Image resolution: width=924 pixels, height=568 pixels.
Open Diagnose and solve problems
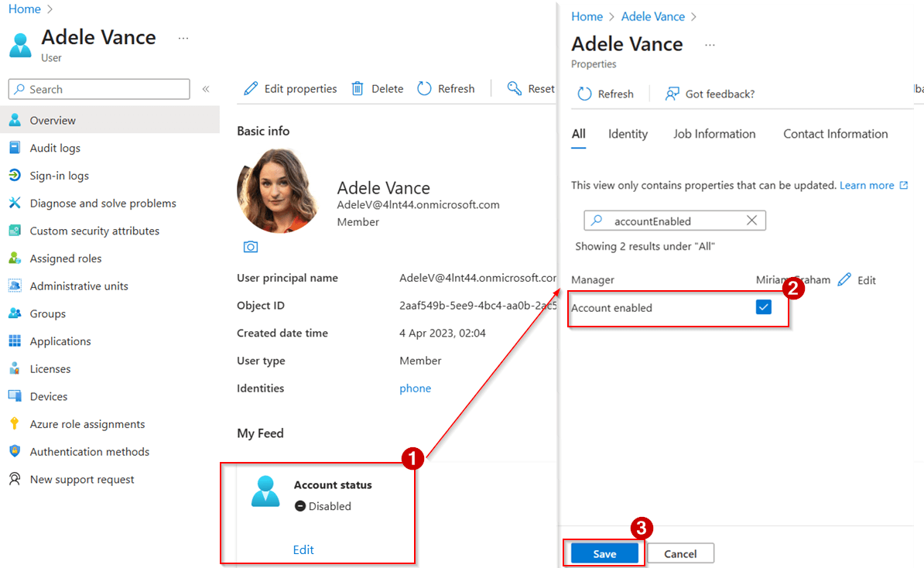pos(98,203)
